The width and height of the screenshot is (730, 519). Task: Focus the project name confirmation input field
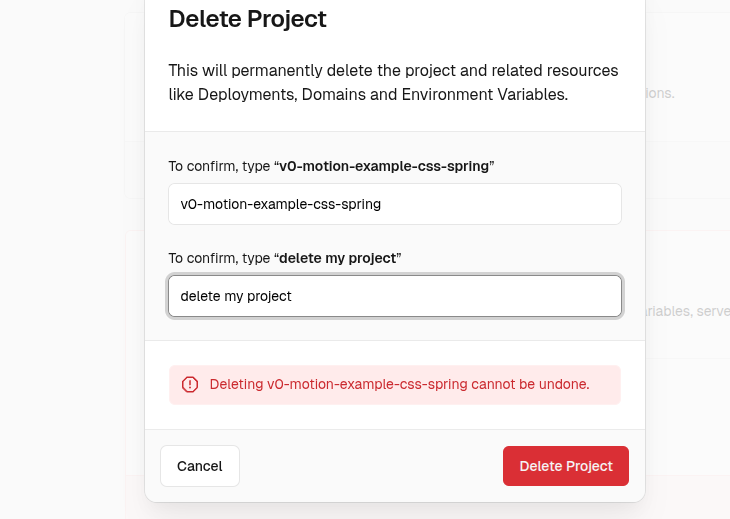(394, 204)
